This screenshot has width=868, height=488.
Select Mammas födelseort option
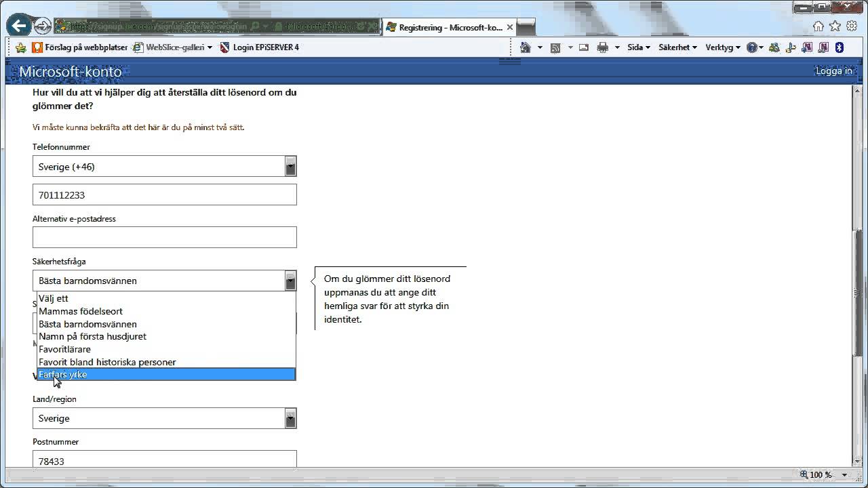tap(166, 311)
